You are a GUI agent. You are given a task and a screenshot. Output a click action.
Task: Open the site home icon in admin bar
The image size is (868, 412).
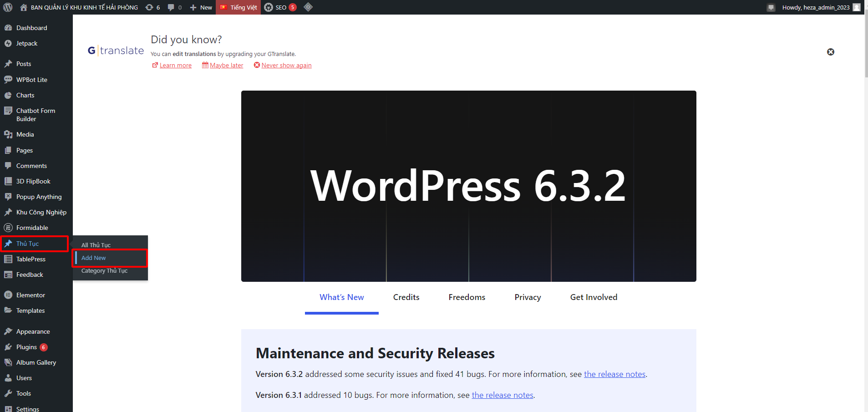pyautogui.click(x=24, y=7)
